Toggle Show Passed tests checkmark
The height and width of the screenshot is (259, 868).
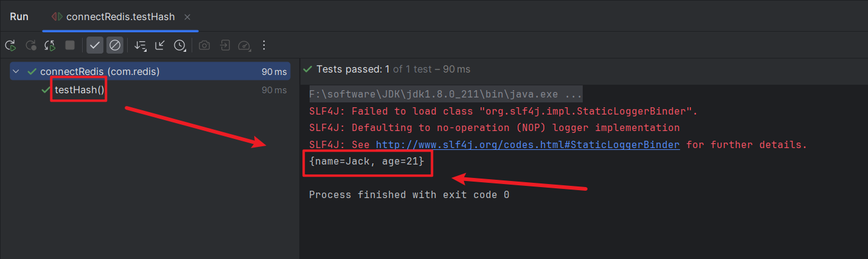[x=95, y=45]
